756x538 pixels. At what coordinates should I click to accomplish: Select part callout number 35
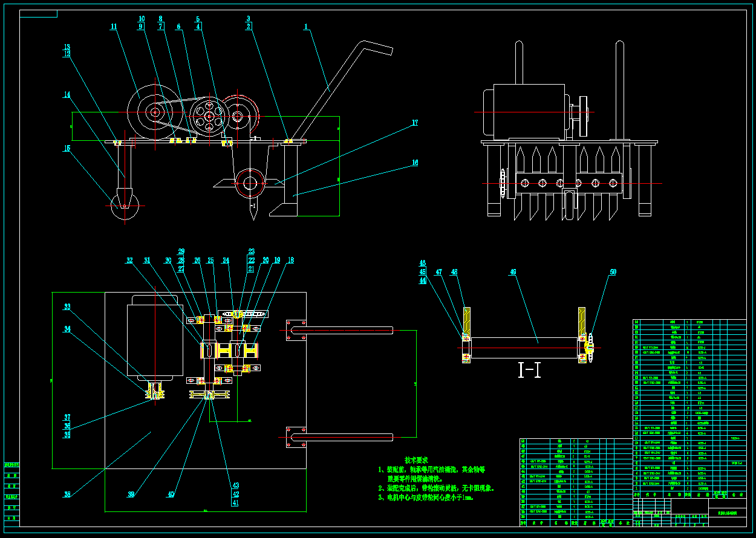[x=67, y=434]
